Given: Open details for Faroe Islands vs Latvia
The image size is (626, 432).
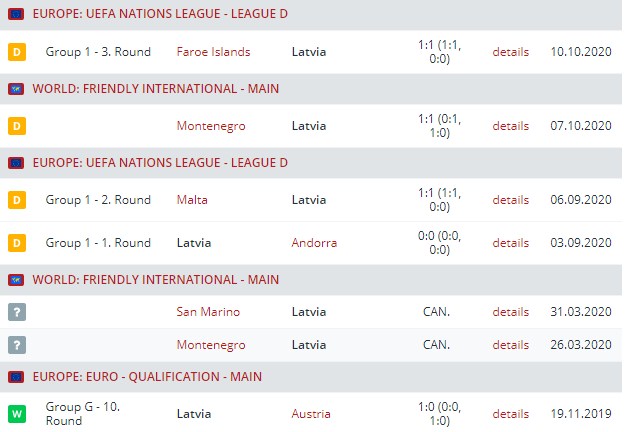Looking at the screenshot, I should pyautogui.click(x=510, y=52).
